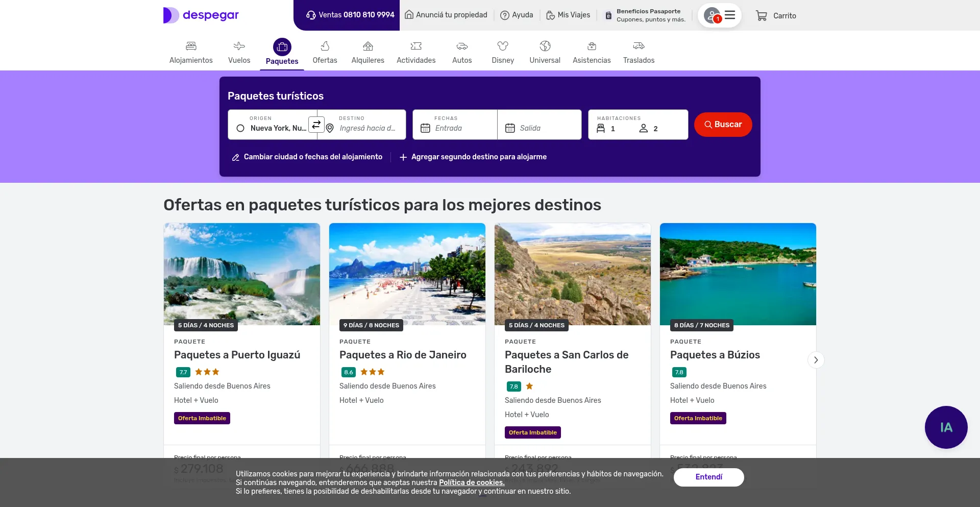Screen dimensions: 980x507
Task: Select the Vuelos airplane icon
Action: pyautogui.click(x=239, y=46)
